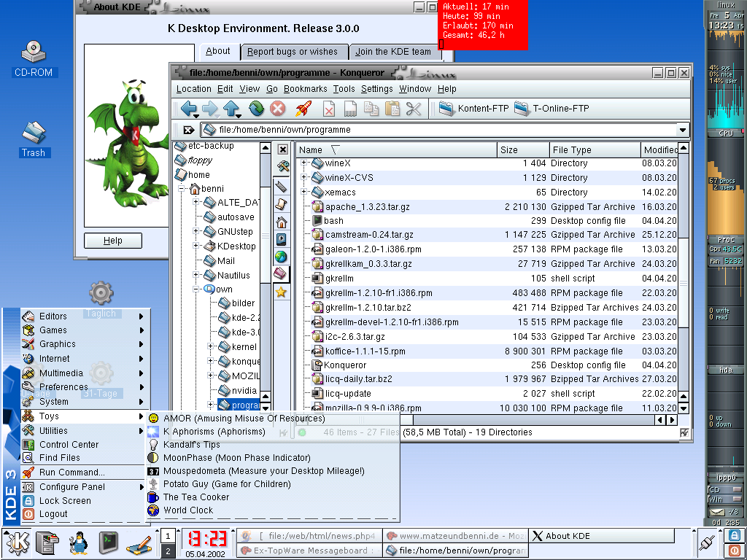
Task: Click the horizontal scrollbar right arrow
Action: pyautogui.click(x=672, y=420)
